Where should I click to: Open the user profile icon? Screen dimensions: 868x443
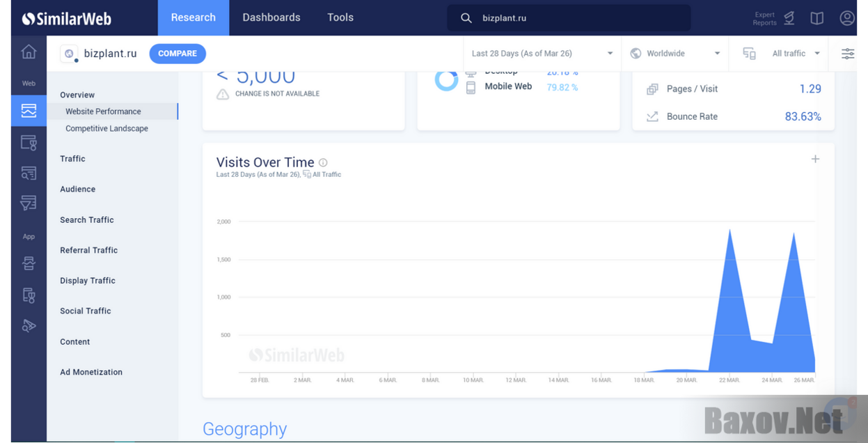click(x=846, y=18)
